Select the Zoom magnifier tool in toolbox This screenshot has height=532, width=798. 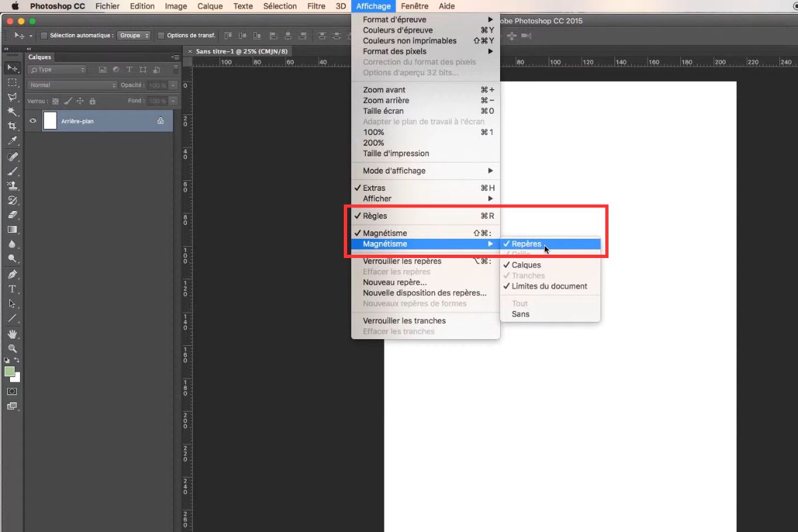[x=12, y=348]
